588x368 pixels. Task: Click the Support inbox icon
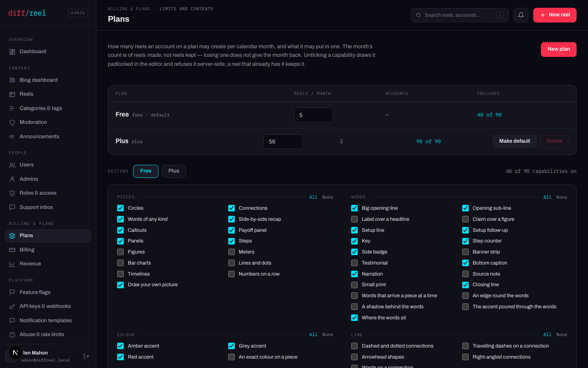12,207
